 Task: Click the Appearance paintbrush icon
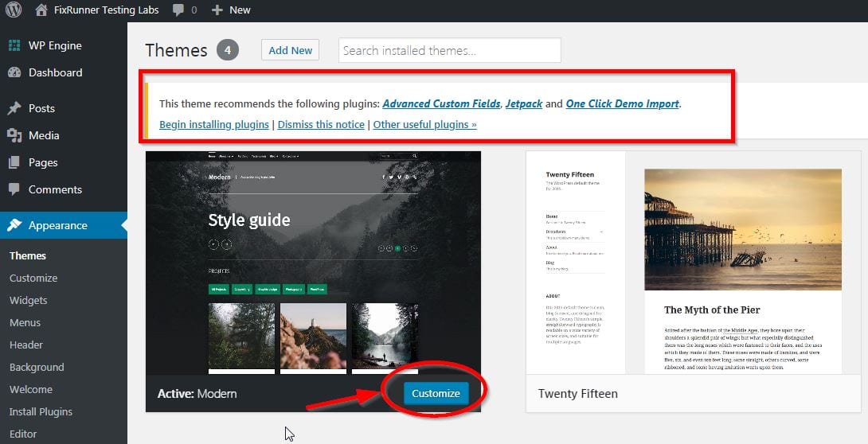(x=14, y=225)
